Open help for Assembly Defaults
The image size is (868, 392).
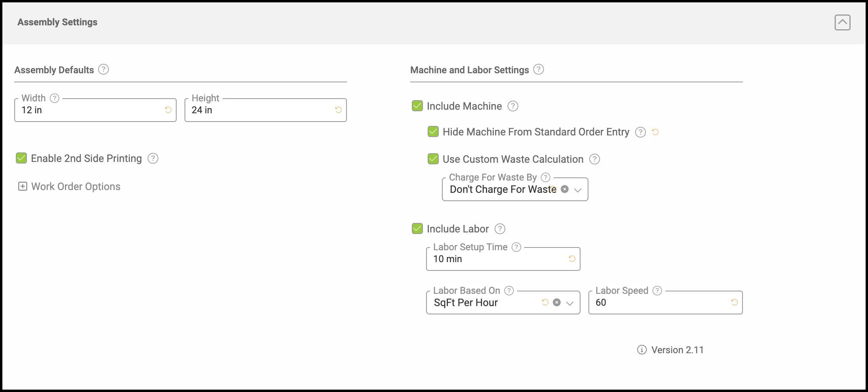[x=103, y=69]
